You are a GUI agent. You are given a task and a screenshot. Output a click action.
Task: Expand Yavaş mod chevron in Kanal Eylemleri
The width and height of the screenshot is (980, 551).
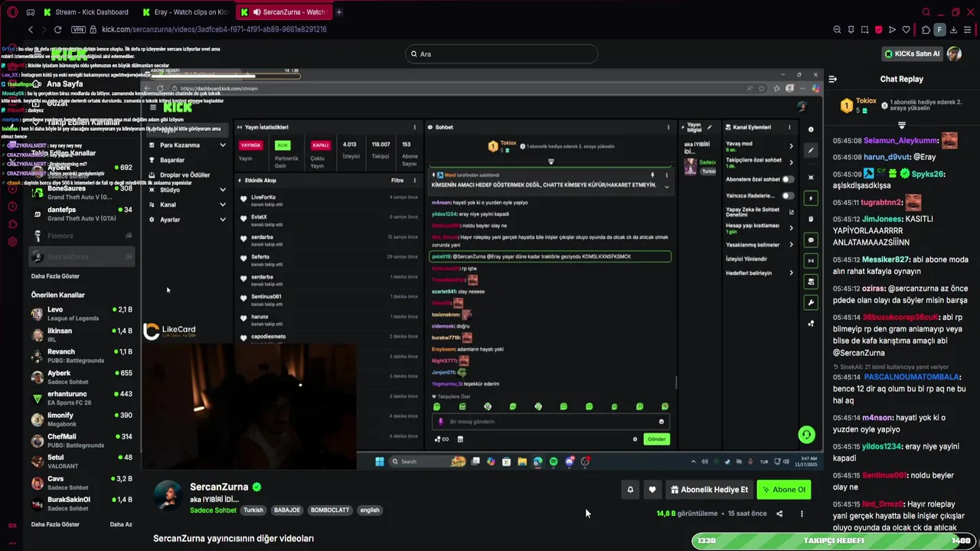pos(791,145)
